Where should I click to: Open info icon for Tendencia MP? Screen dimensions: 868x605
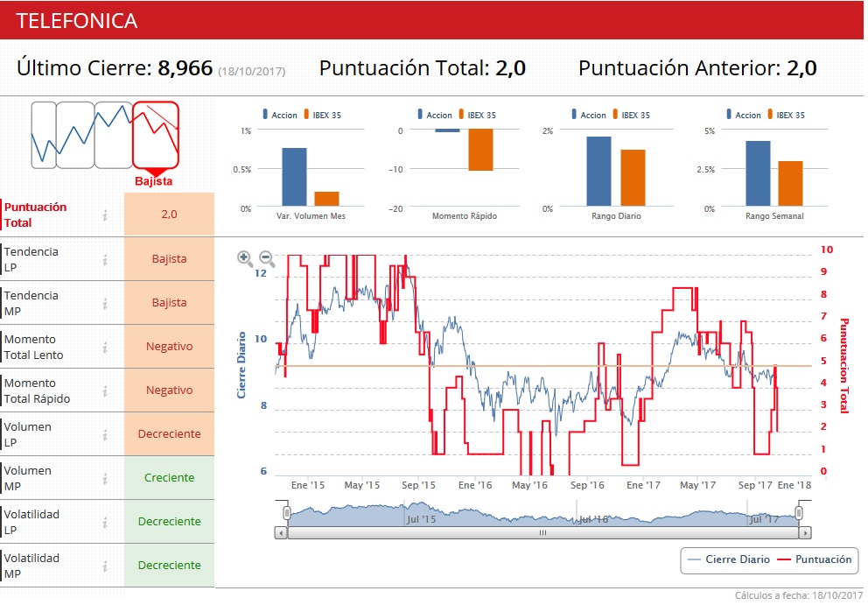[105, 303]
